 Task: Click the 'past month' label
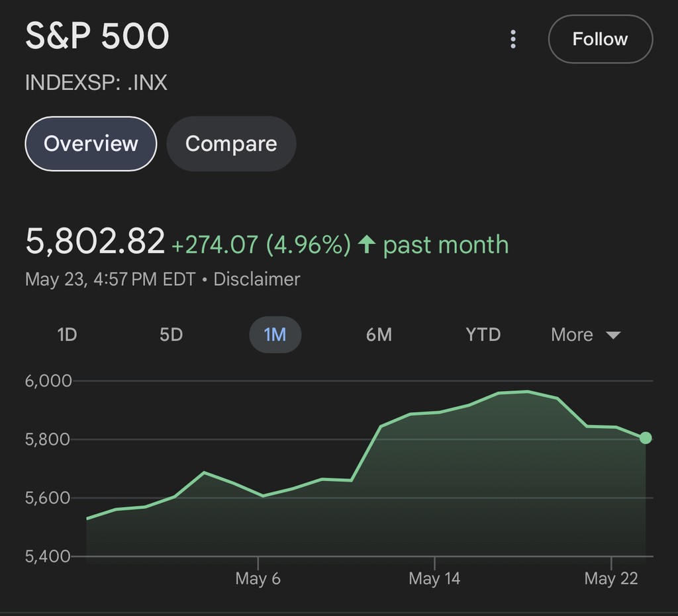(x=446, y=245)
